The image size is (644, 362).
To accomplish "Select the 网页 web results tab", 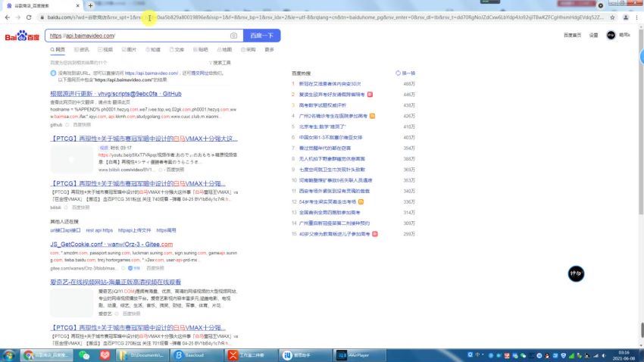I will 58,50.
